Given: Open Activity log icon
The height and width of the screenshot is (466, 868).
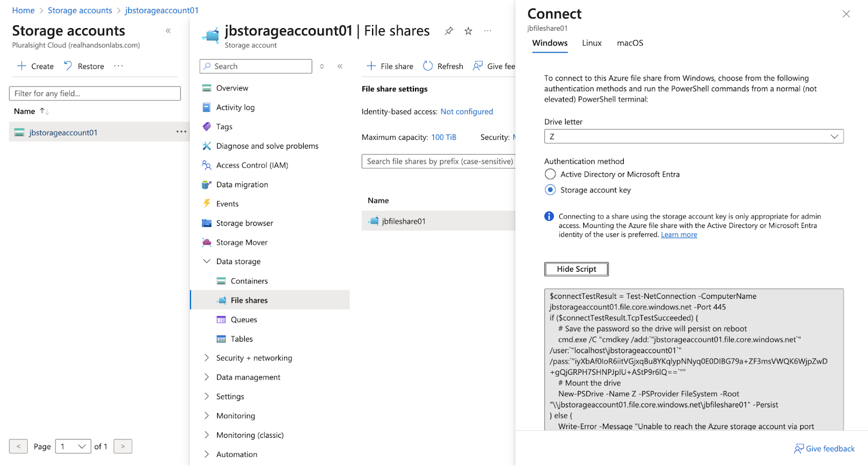Looking at the screenshot, I should 206,107.
